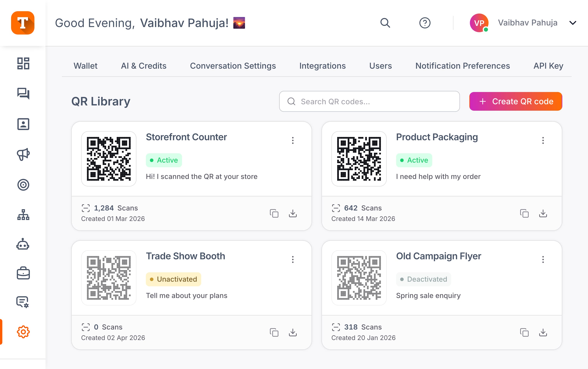Open the Conversation Settings tab
Viewport: 588px width, 369px height.
tap(233, 66)
